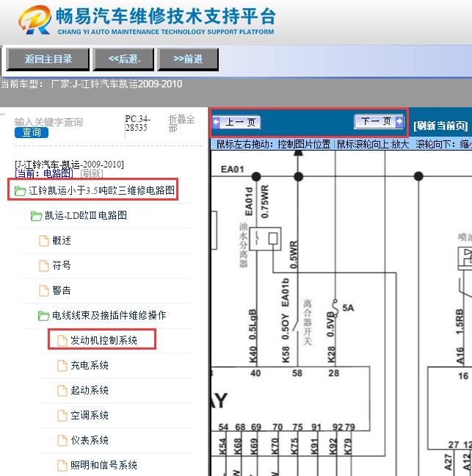Viewport: 472px width, 476px height.
Task: Click the 畅易 platform logo icon
Action: pyautogui.click(x=35, y=20)
